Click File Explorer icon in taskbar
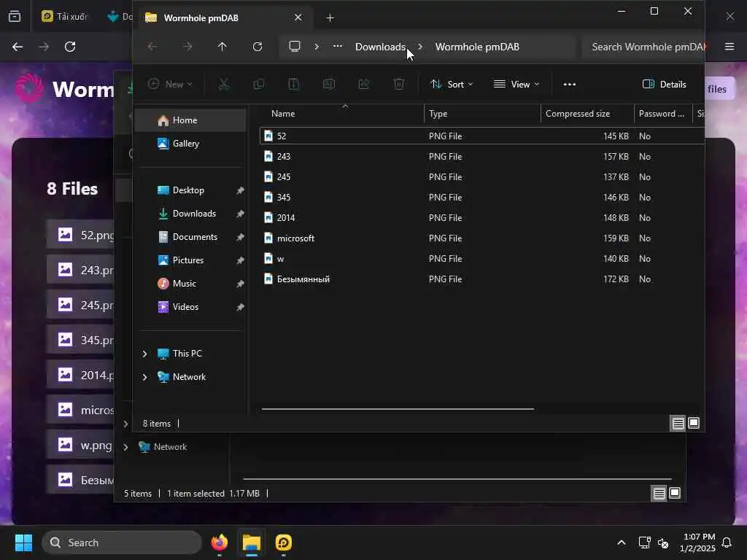747x560 pixels. [x=252, y=542]
